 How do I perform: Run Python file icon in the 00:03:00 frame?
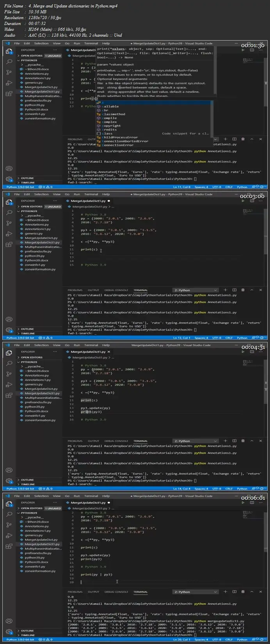pyautogui.click(x=243, y=201)
